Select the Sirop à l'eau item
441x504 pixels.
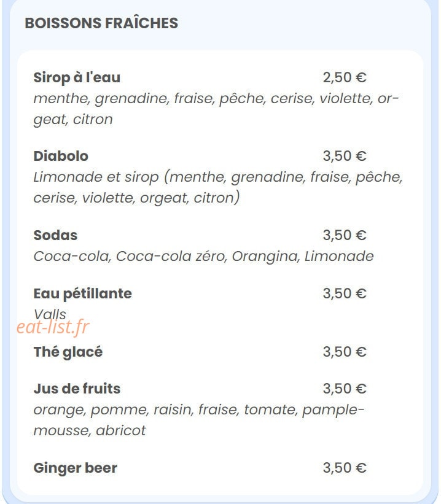click(x=77, y=78)
